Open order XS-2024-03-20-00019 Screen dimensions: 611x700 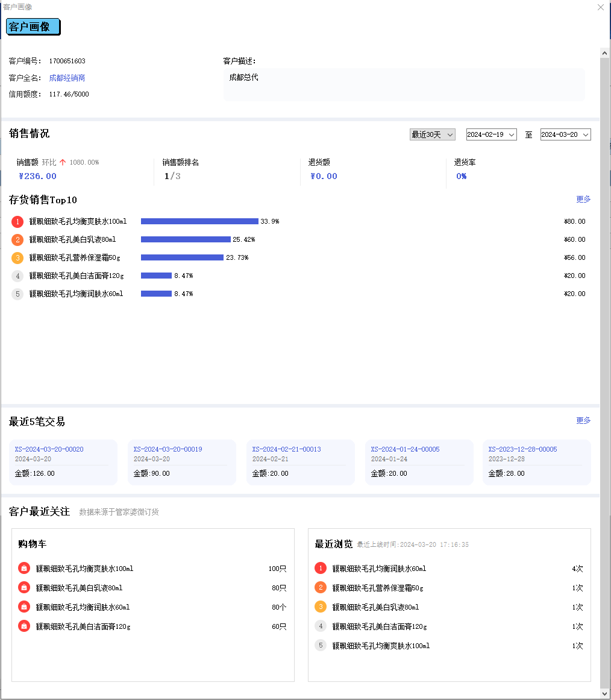point(168,449)
